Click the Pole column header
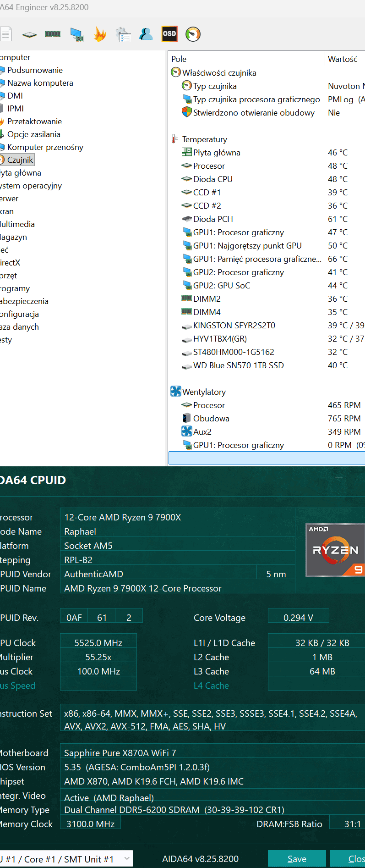This screenshot has width=365, height=868. click(x=179, y=59)
